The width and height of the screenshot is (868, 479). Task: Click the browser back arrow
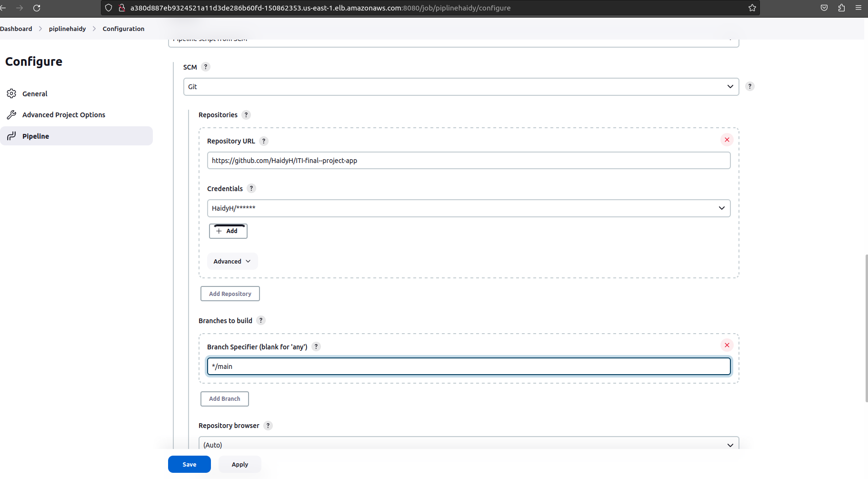[3, 8]
